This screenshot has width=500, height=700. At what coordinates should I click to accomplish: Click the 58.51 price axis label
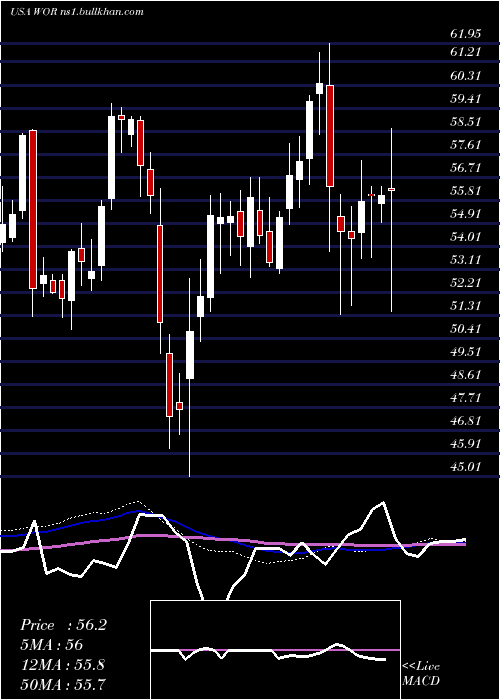(466, 121)
